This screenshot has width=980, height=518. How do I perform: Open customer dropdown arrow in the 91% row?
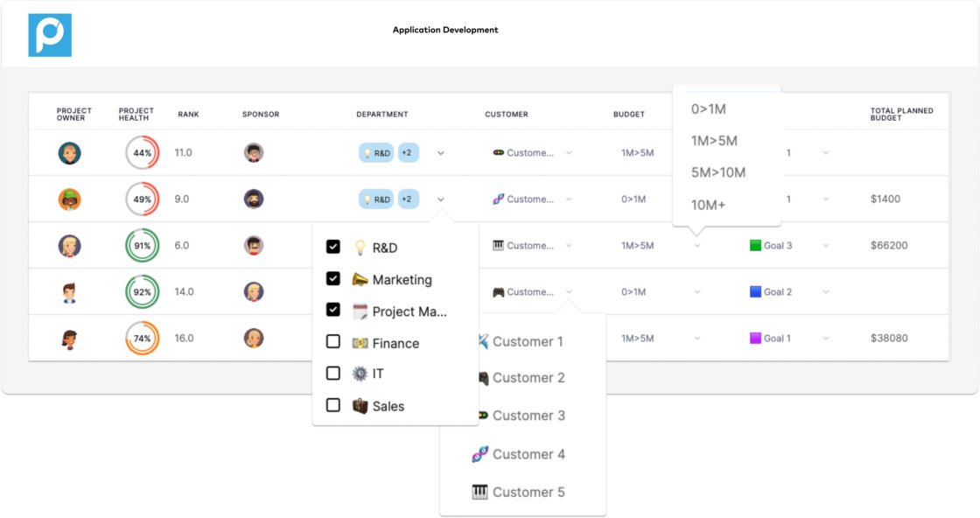coord(569,246)
